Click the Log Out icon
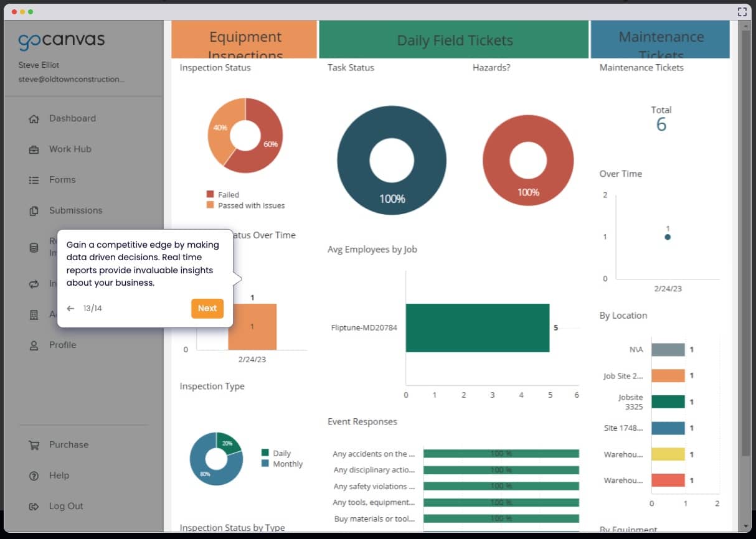This screenshot has width=756, height=539. [x=34, y=507]
